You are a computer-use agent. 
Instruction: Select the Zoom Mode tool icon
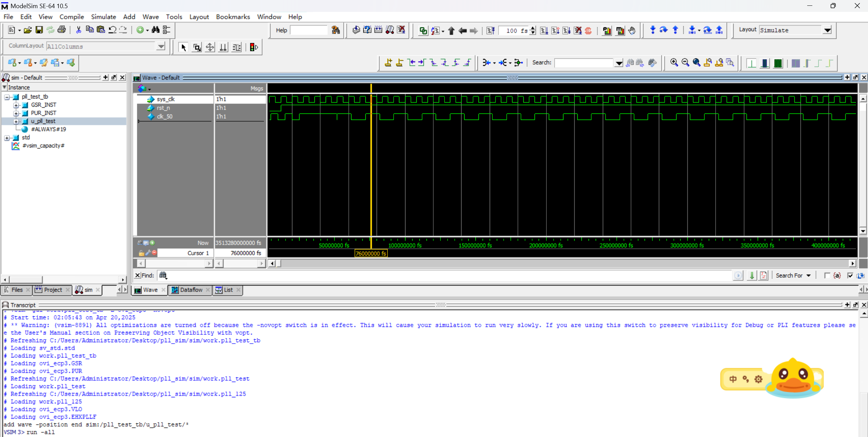pyautogui.click(x=197, y=47)
